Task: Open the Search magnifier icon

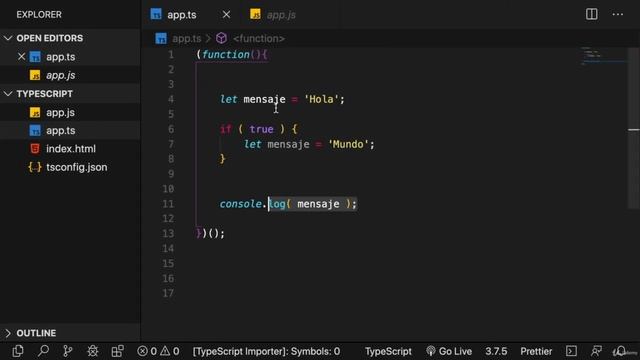Action: (x=43, y=351)
